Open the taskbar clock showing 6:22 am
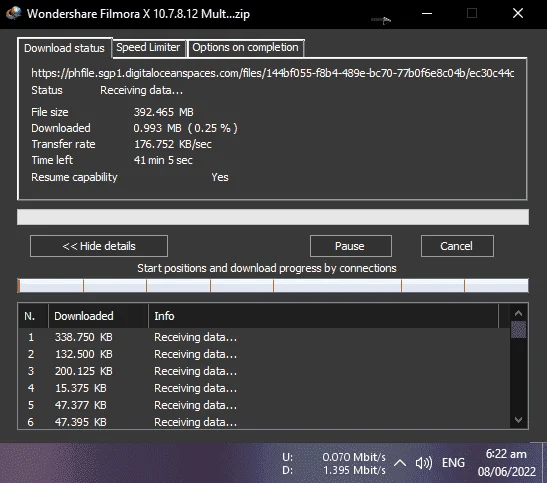This screenshot has width=547, height=483. [x=507, y=463]
